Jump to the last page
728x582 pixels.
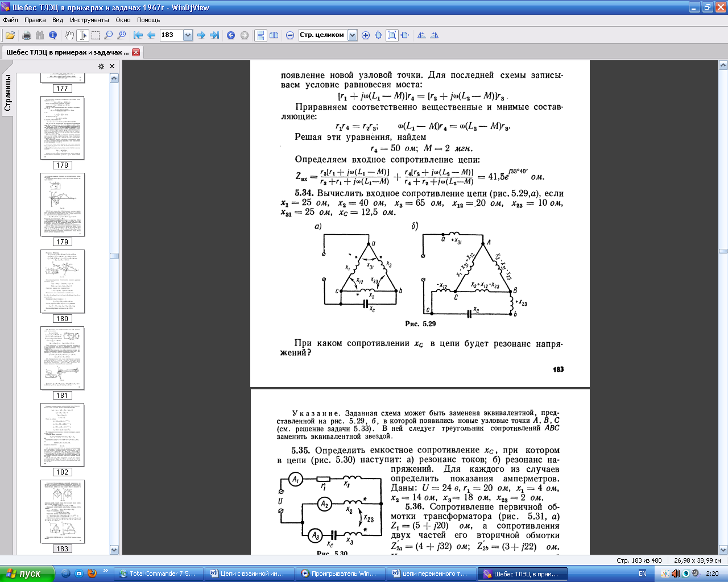pyautogui.click(x=214, y=35)
